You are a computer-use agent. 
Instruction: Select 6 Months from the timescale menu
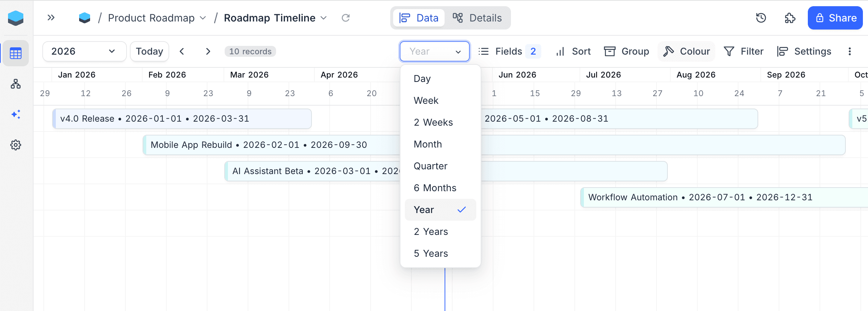pyautogui.click(x=441, y=188)
